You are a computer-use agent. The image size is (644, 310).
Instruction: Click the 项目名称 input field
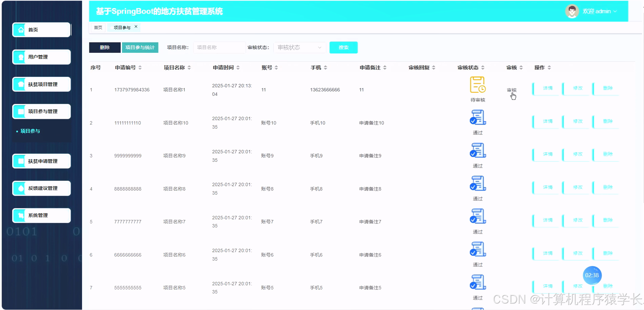219,47
